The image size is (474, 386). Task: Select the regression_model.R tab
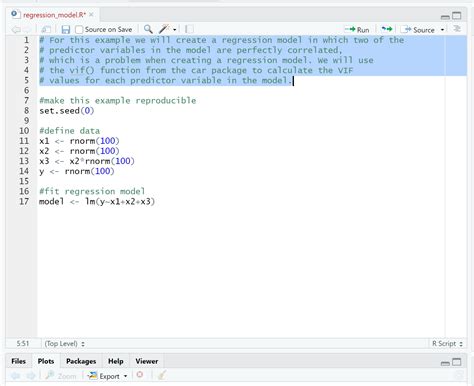[54, 15]
